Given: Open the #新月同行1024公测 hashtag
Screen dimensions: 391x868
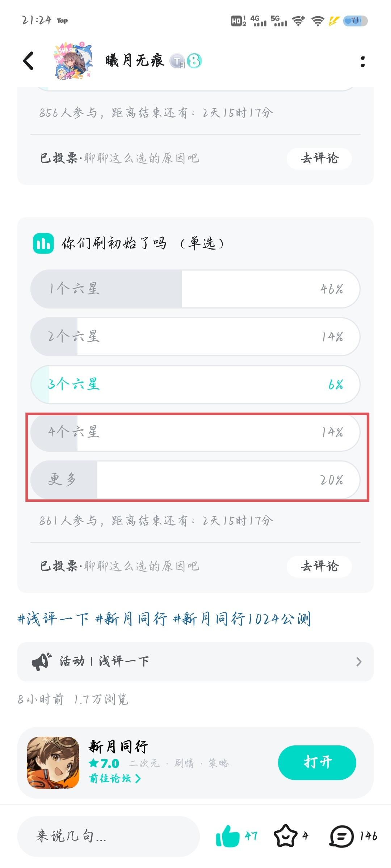Looking at the screenshot, I should tap(242, 619).
